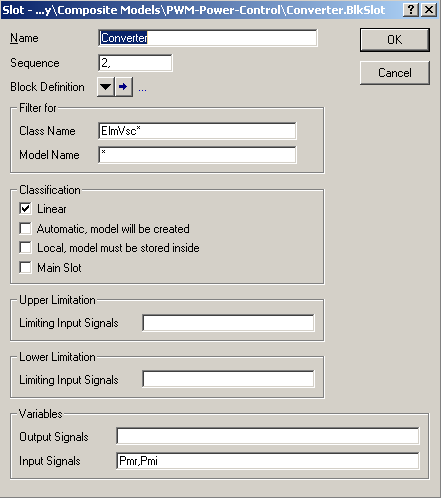The height and width of the screenshot is (498, 441).
Task: Click the OK button
Action: tap(395, 40)
